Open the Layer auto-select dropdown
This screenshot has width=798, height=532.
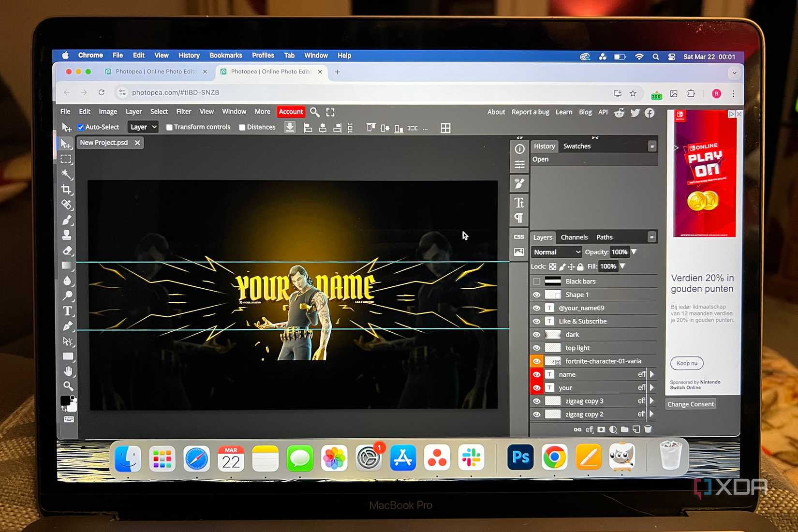coord(143,127)
